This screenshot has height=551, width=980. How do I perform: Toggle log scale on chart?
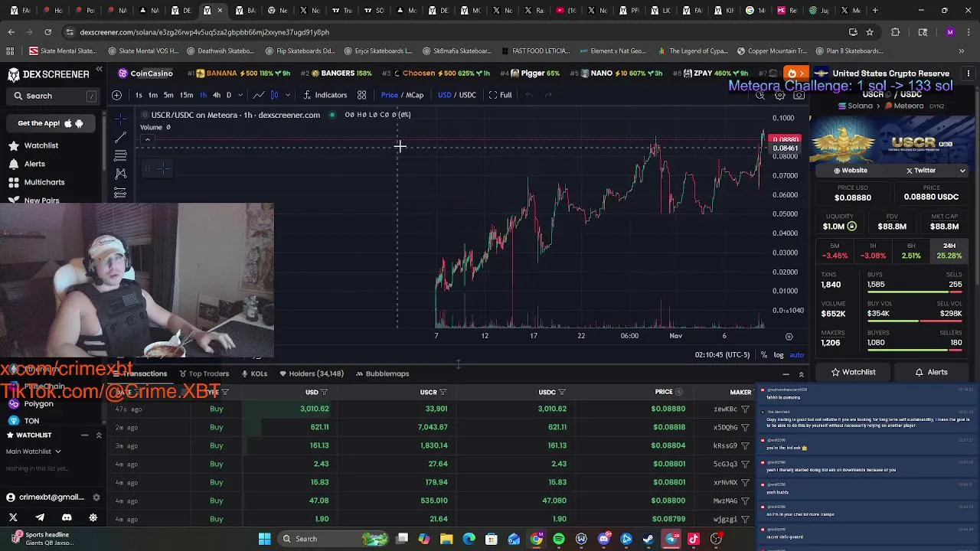coord(779,355)
